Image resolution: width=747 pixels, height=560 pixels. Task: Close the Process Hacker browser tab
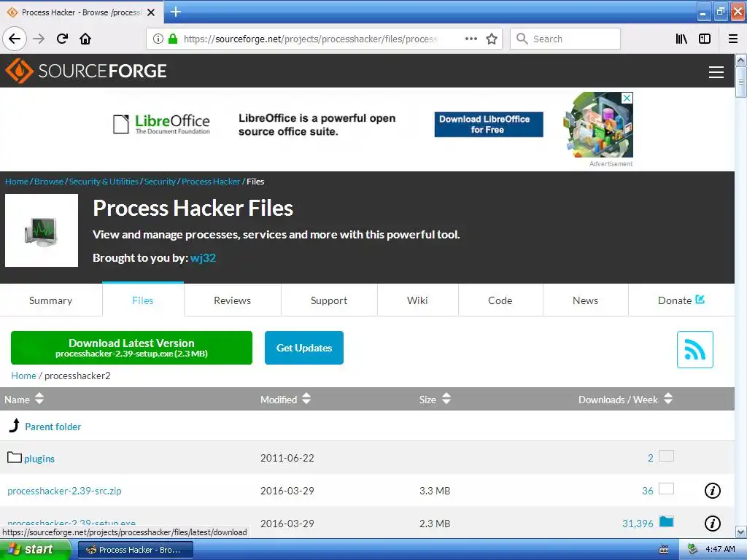click(151, 12)
